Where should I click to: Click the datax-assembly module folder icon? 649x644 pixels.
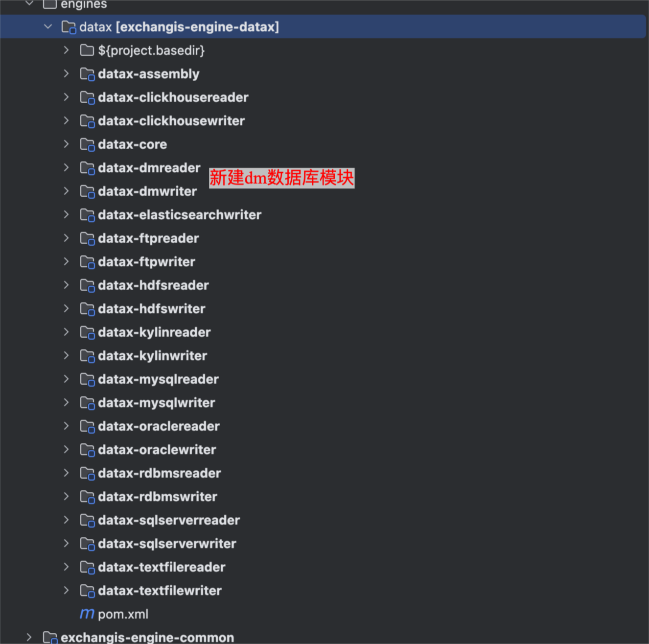pyautogui.click(x=87, y=74)
